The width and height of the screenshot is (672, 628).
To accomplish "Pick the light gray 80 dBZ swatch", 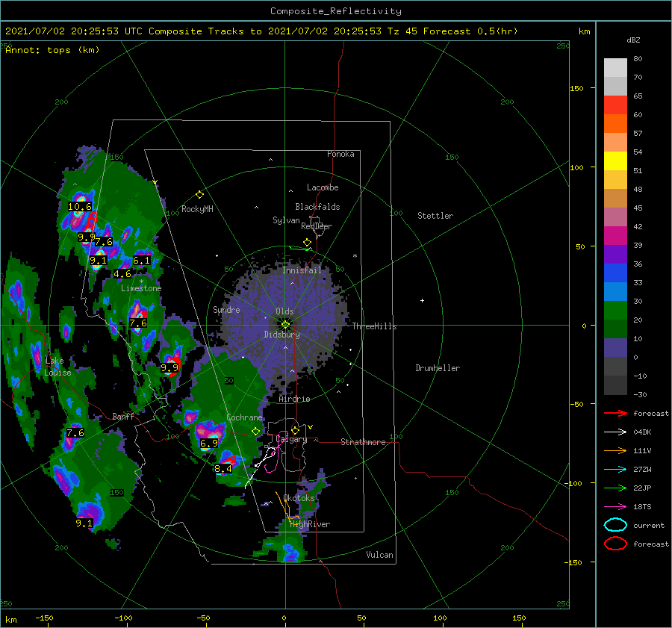I will pyautogui.click(x=615, y=68).
